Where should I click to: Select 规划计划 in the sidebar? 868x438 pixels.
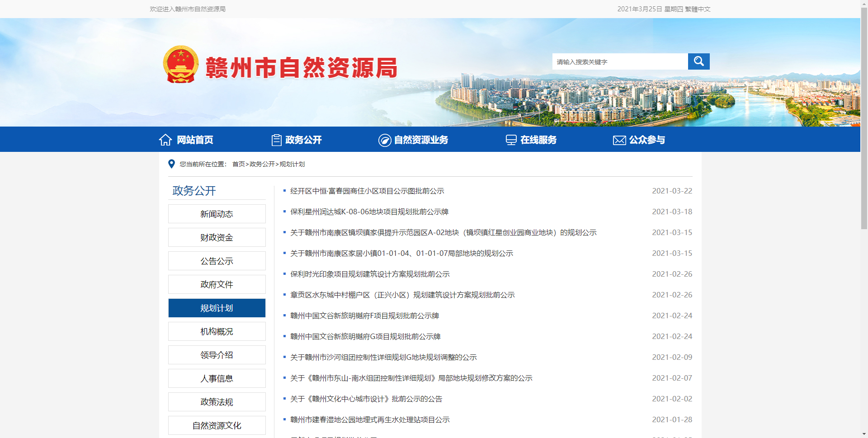pos(217,308)
